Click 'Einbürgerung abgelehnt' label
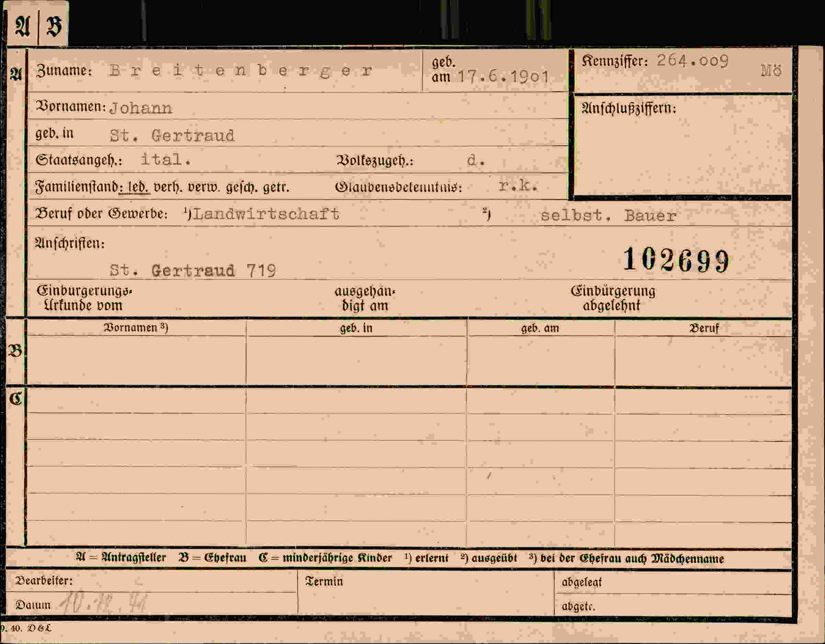 point(613,298)
